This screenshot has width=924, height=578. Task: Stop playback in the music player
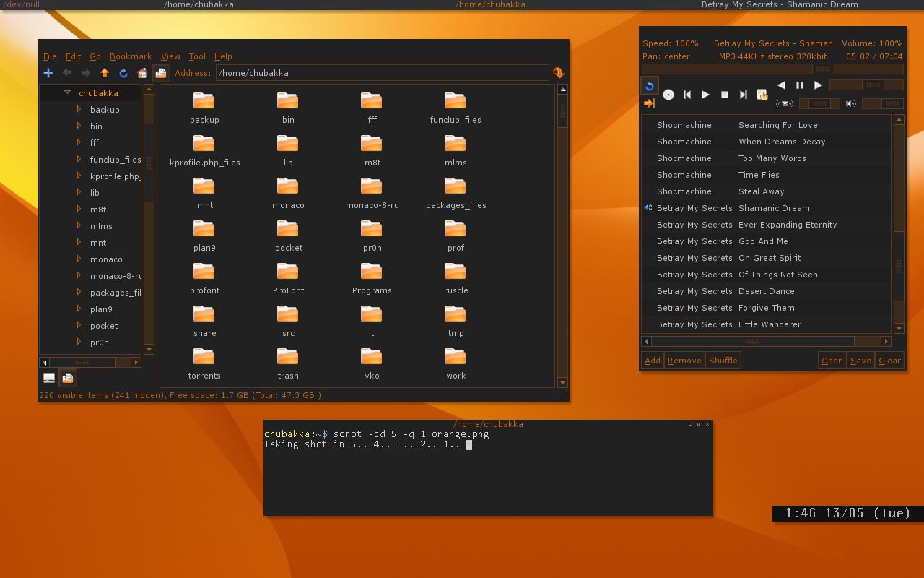[x=725, y=95]
